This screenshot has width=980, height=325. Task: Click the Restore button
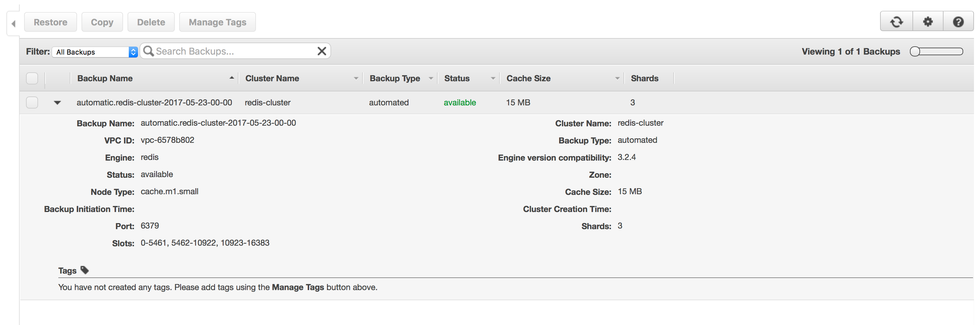[51, 22]
